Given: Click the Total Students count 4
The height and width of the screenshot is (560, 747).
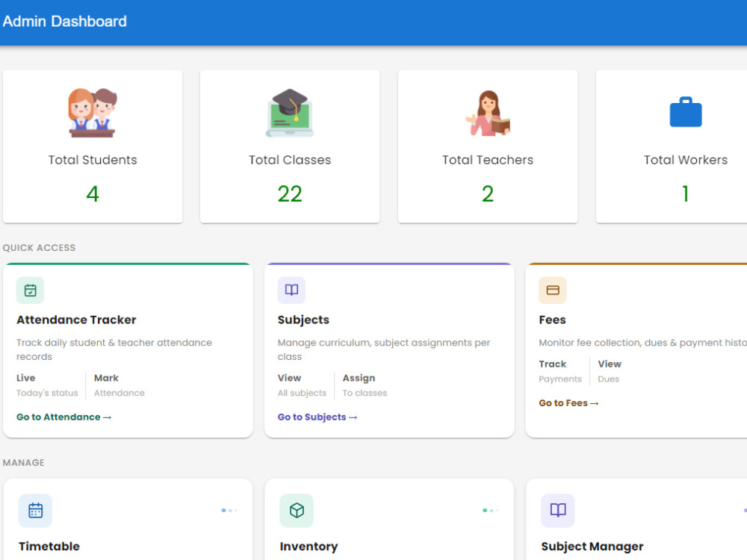Looking at the screenshot, I should coord(93,194).
